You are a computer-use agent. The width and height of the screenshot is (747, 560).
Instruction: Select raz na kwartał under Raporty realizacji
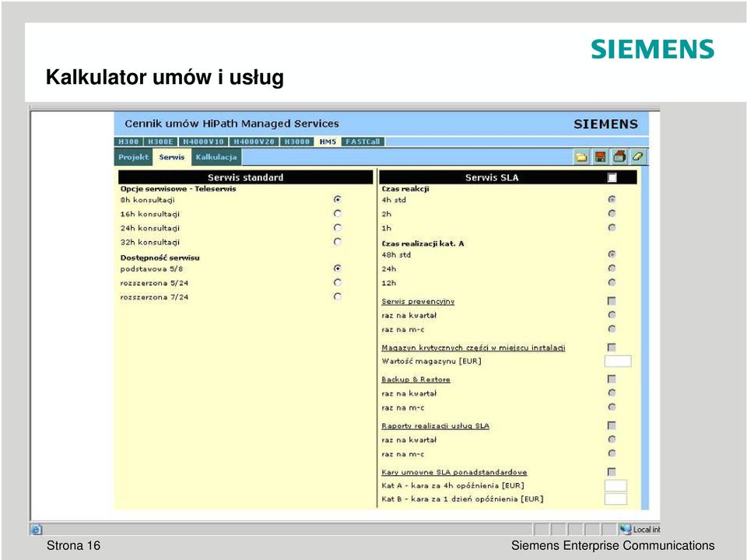click(x=612, y=439)
